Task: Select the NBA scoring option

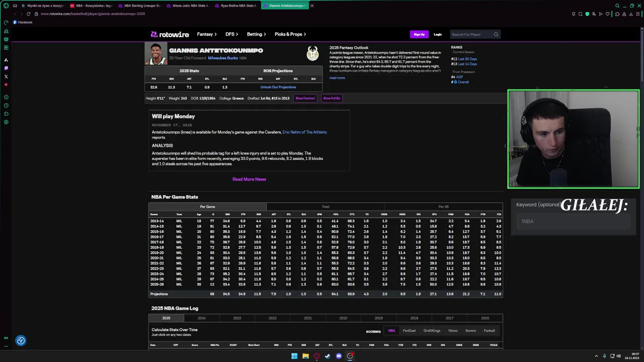Action: pos(391,331)
